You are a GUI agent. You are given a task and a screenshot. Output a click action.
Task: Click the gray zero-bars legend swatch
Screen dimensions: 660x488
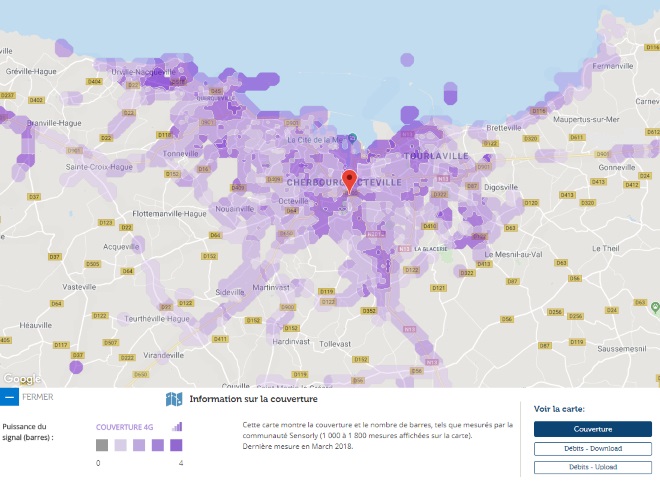pos(102,445)
